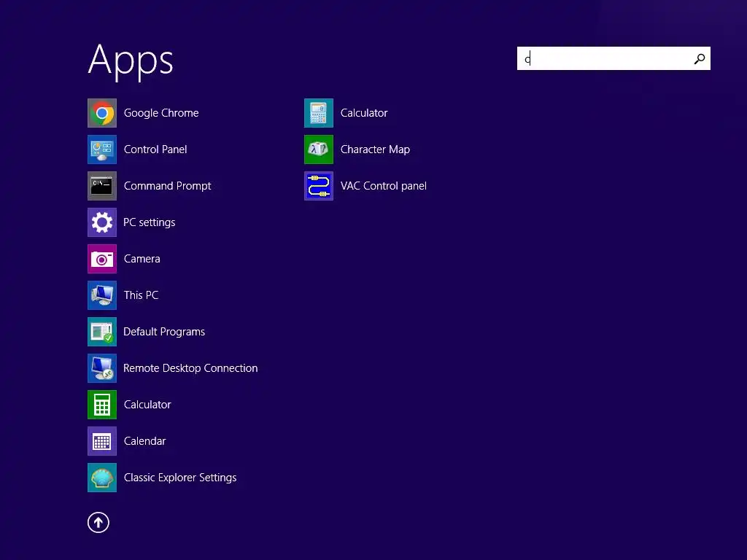Select the Camera app icon
This screenshot has width=747, height=560.
click(102, 259)
